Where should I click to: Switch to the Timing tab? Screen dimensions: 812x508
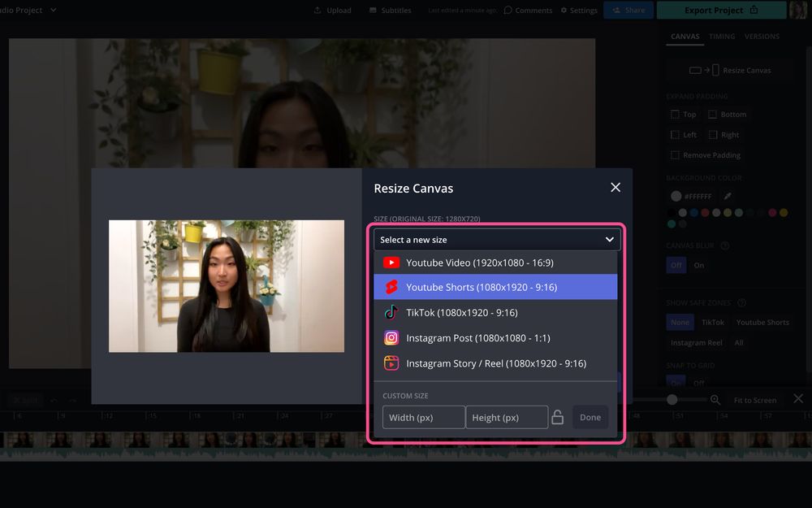point(722,36)
